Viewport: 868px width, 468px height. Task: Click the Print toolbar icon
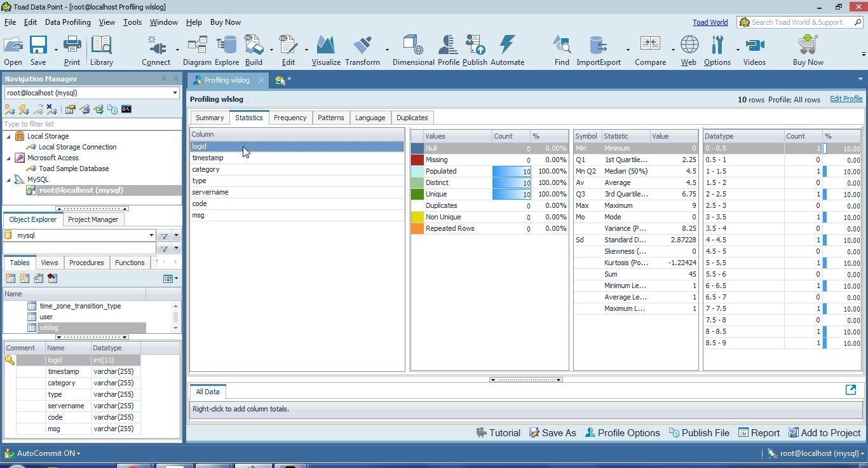(72, 50)
